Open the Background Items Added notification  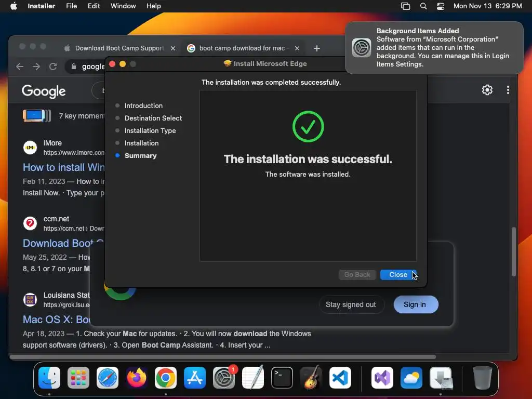pyautogui.click(x=434, y=47)
